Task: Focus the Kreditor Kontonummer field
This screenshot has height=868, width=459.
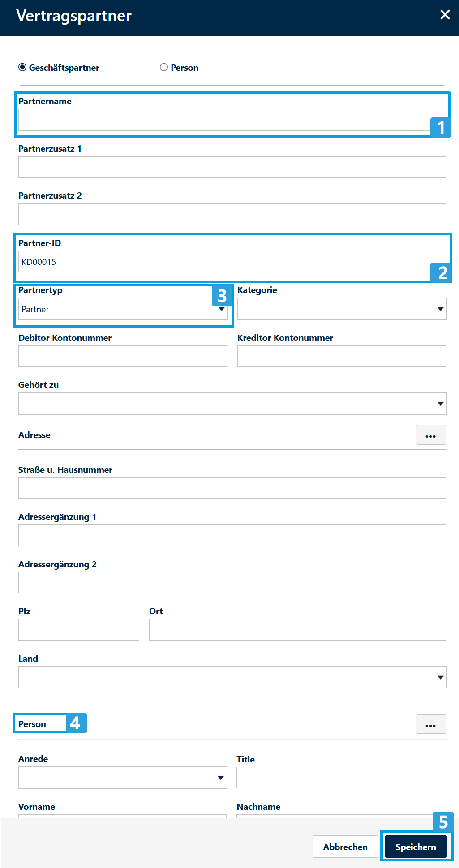Action: click(x=341, y=356)
